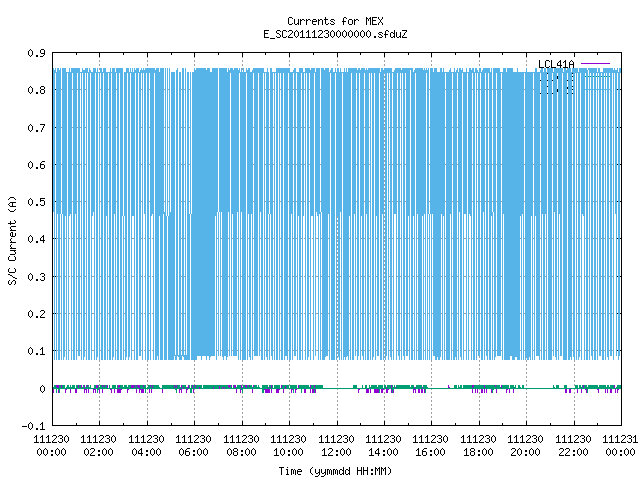This screenshot has height=480, width=640.
Task: Click the 0.4 y-axis tick label
Action: pyautogui.click(x=36, y=239)
